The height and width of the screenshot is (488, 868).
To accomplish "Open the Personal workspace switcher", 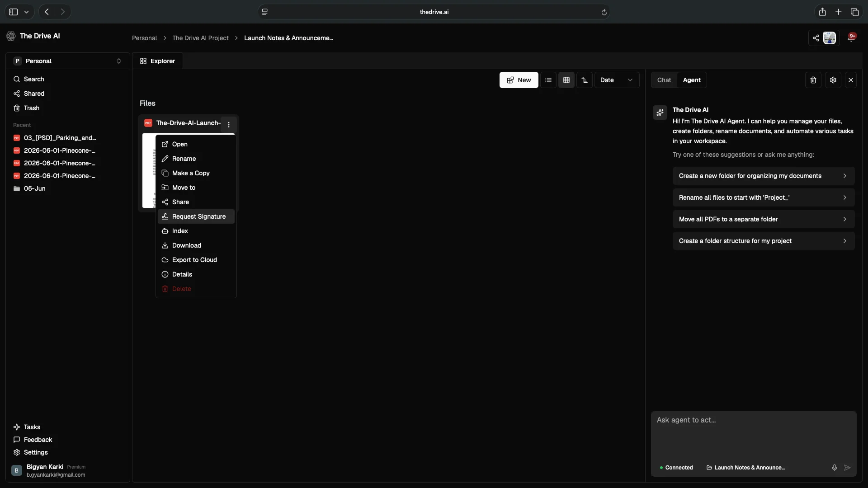I will tap(68, 61).
